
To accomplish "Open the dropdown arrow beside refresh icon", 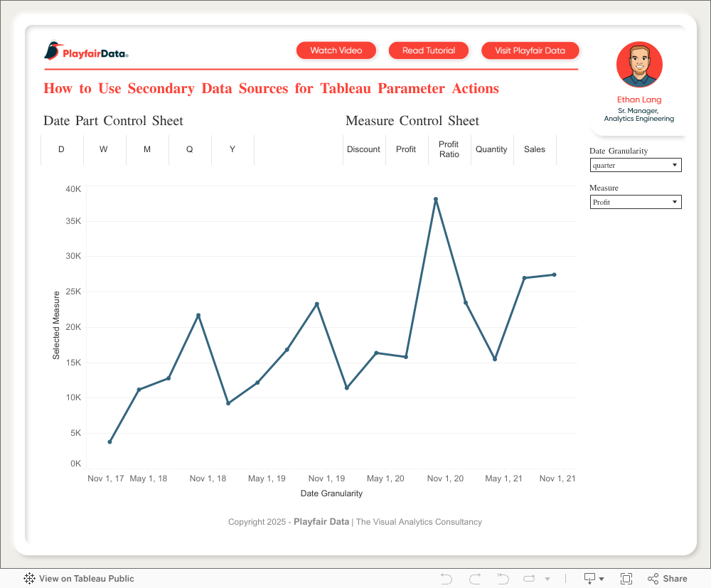I will 547,579.
